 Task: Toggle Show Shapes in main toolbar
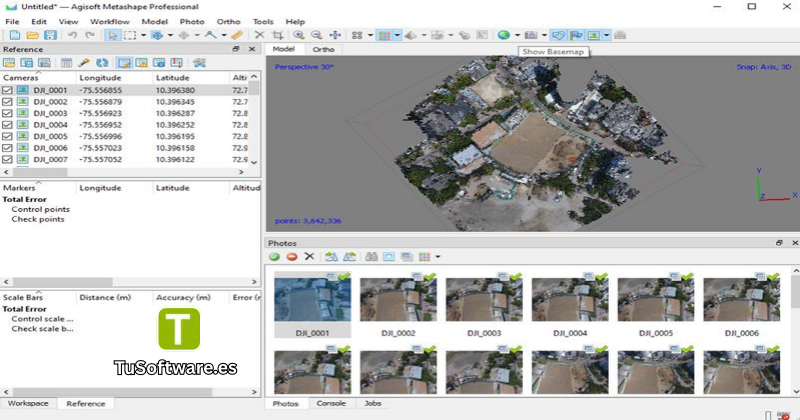[559, 35]
